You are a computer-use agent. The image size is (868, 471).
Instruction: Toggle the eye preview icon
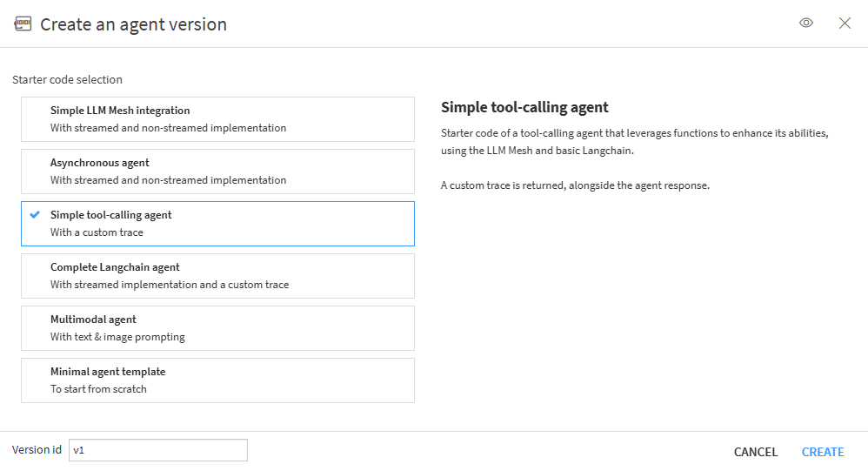(x=806, y=23)
